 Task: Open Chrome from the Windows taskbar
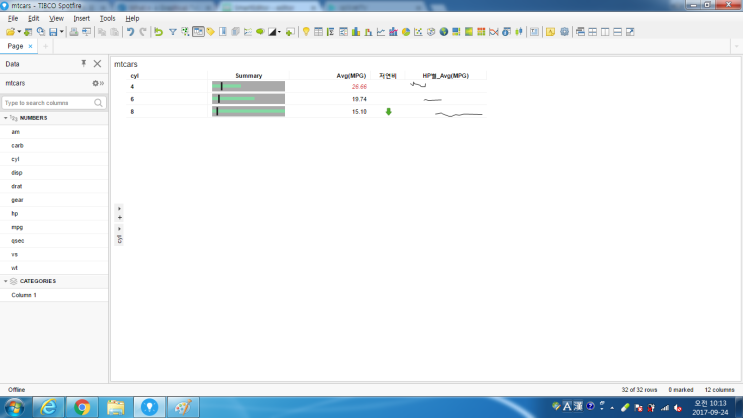point(82,406)
